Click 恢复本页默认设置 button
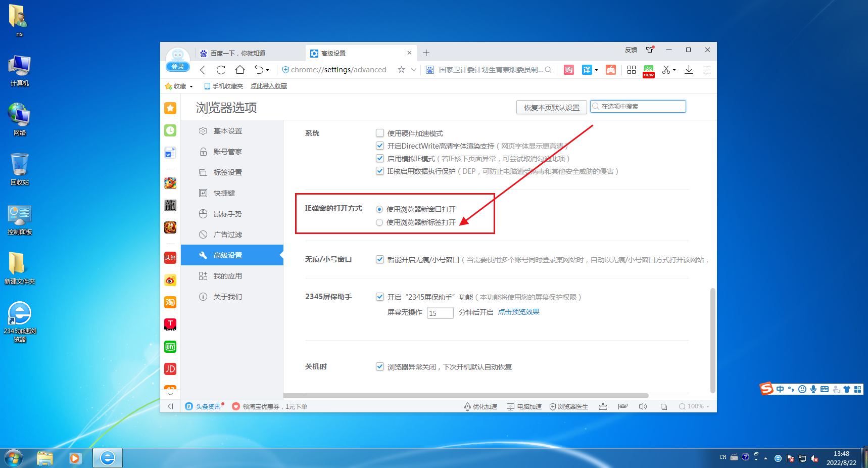The width and height of the screenshot is (868, 468). tap(552, 107)
